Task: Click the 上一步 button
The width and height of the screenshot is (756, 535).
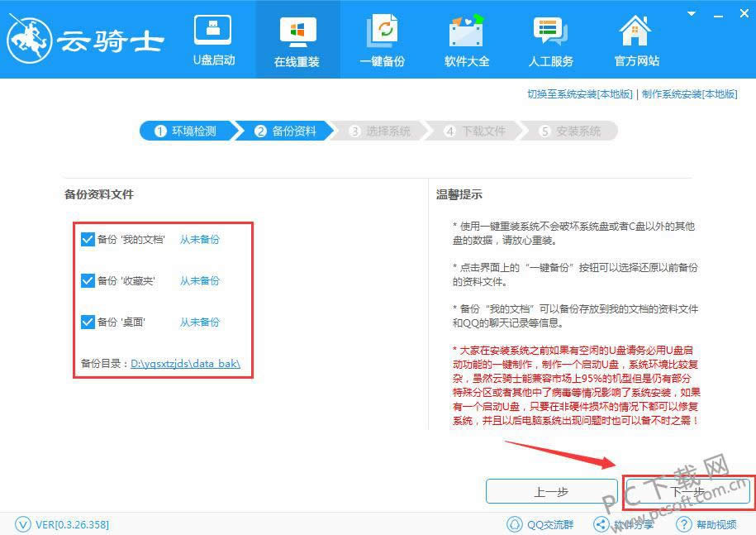Action: (549, 491)
